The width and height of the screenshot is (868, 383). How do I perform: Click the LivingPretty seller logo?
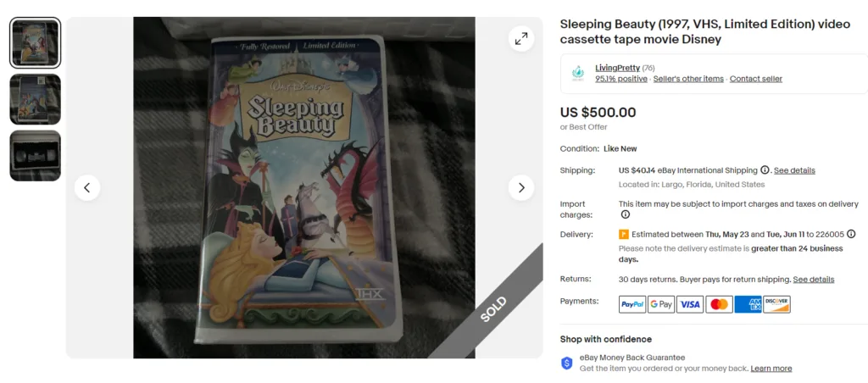578,74
